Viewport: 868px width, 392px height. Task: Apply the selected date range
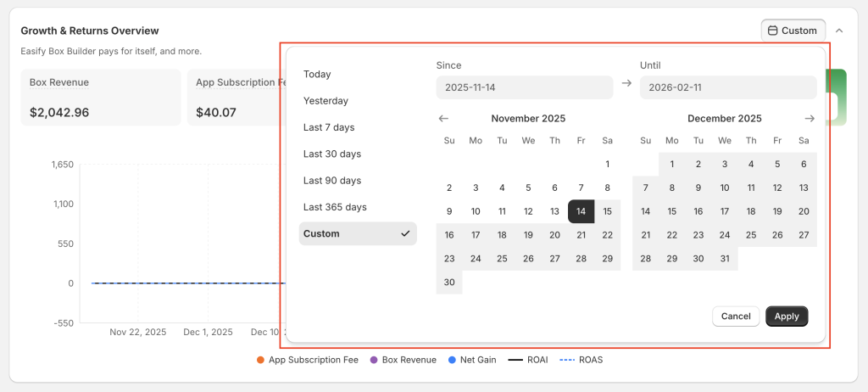pos(787,316)
